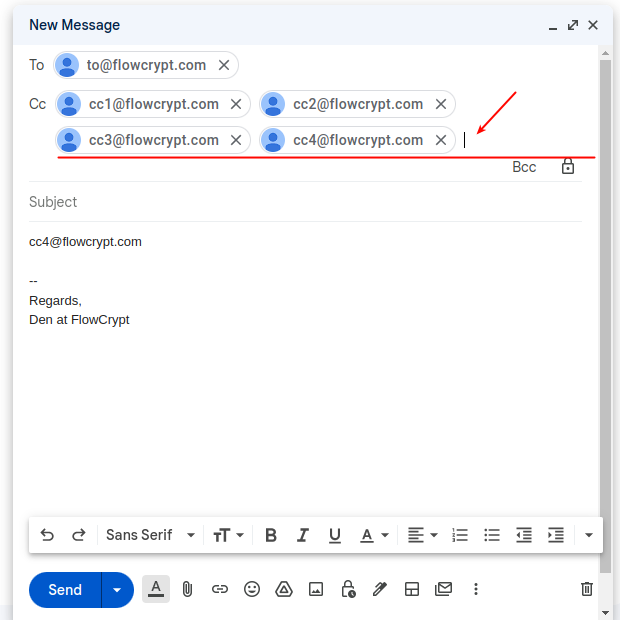Select the cc2@flowcrypt.com chip
Screen dimensions: 620x620
[x=357, y=104]
